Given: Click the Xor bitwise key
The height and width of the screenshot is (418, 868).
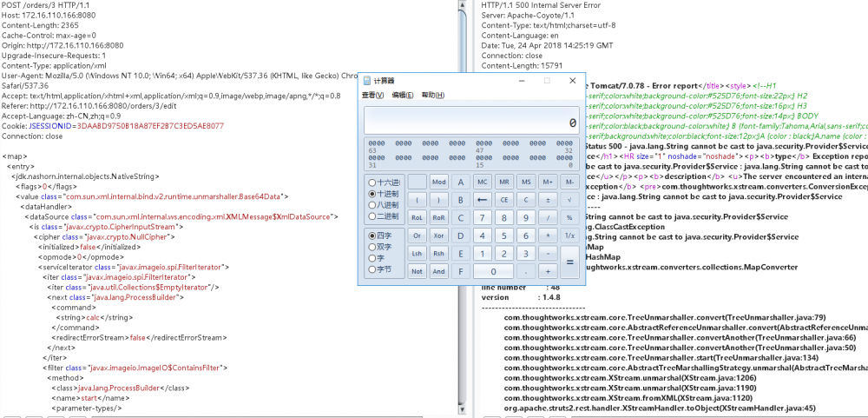Looking at the screenshot, I should tap(439, 236).
